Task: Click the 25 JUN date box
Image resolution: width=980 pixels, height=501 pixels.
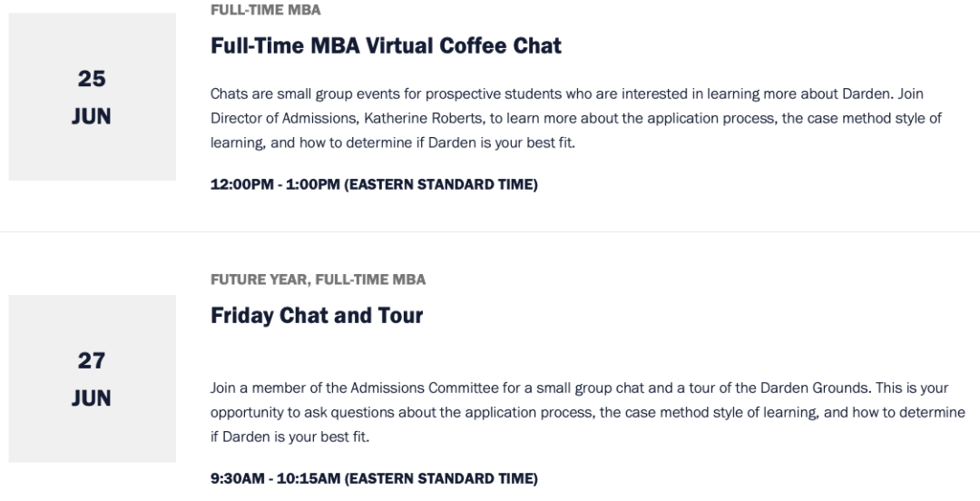Action: (x=92, y=97)
